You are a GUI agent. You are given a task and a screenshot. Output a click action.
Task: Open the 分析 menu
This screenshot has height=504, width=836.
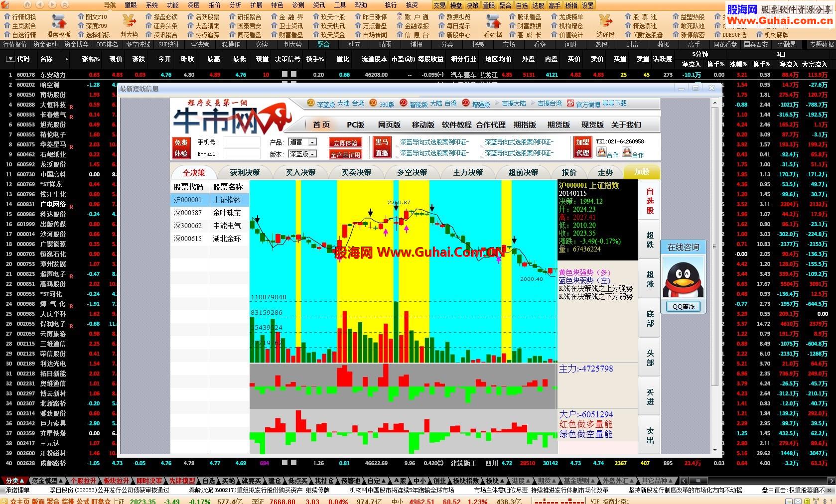236,5
